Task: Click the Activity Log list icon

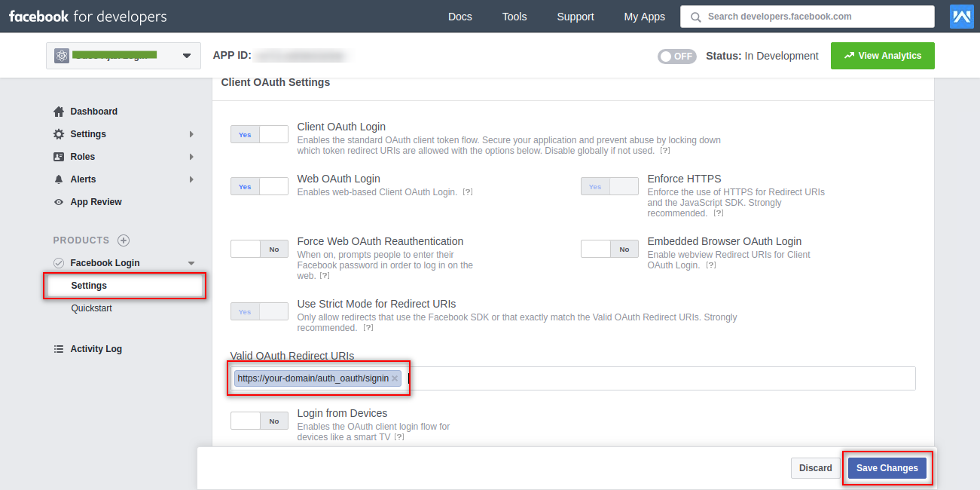Action: pos(59,349)
